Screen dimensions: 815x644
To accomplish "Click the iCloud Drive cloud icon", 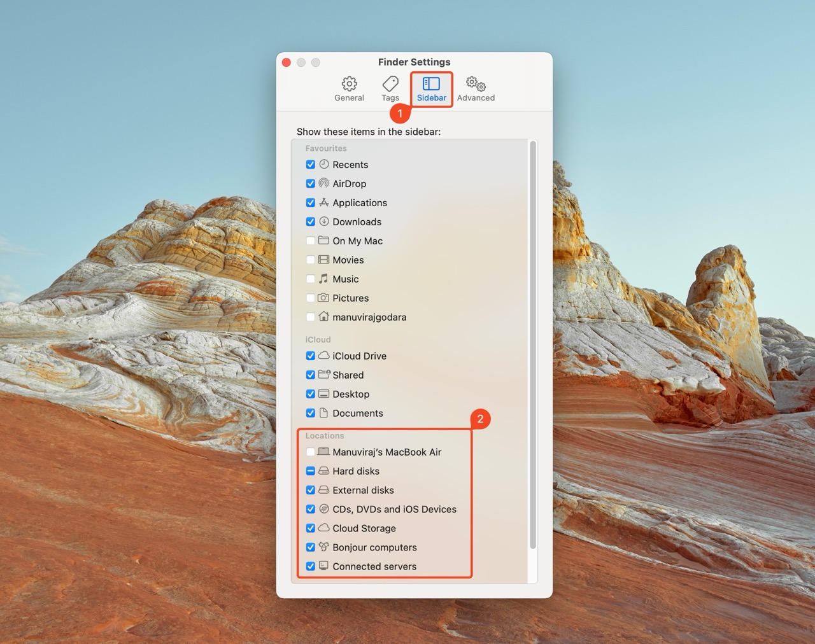I will 324,355.
